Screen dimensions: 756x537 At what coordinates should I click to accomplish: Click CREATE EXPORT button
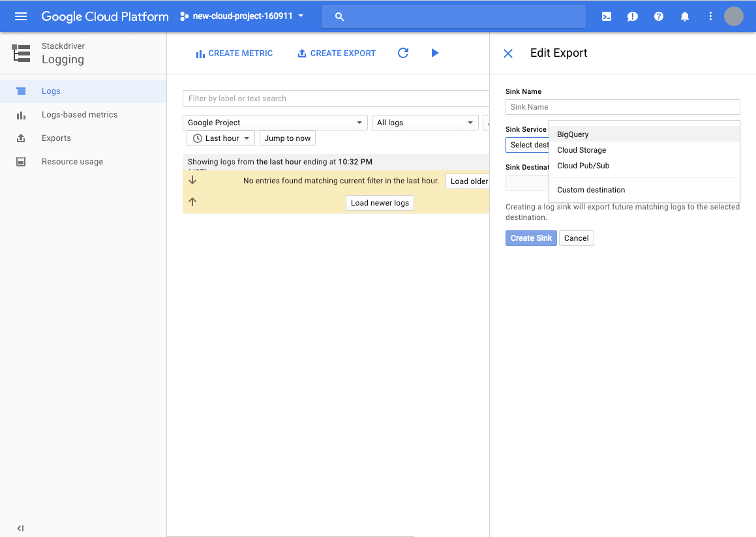point(337,54)
